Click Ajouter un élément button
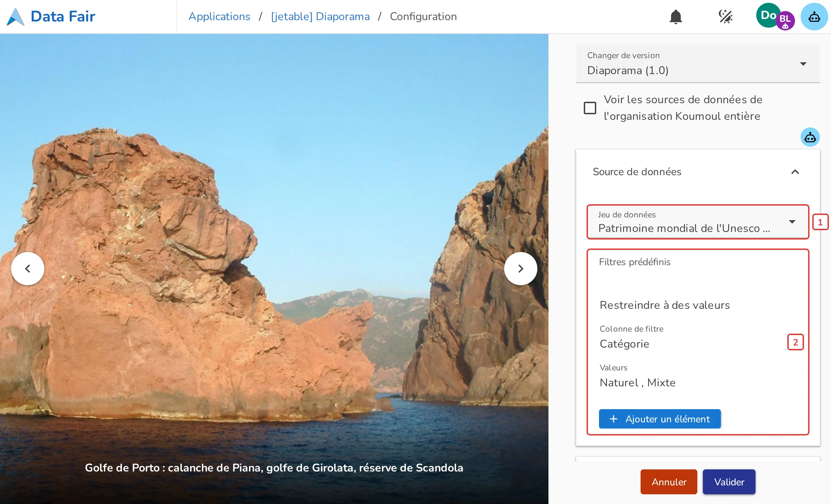The width and height of the screenshot is (831, 504). (660, 419)
